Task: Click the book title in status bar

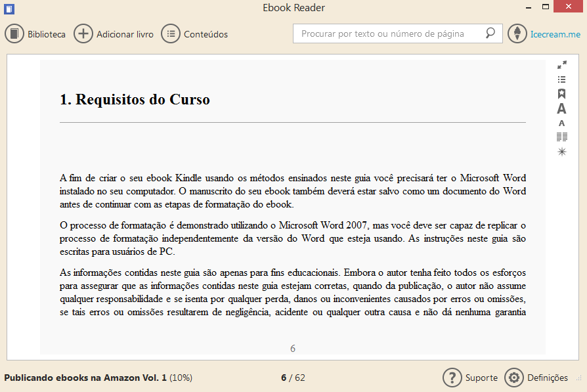Action: point(85,378)
